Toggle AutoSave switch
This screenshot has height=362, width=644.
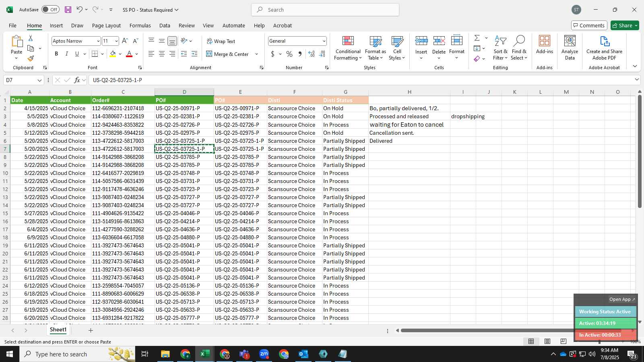click(50, 10)
